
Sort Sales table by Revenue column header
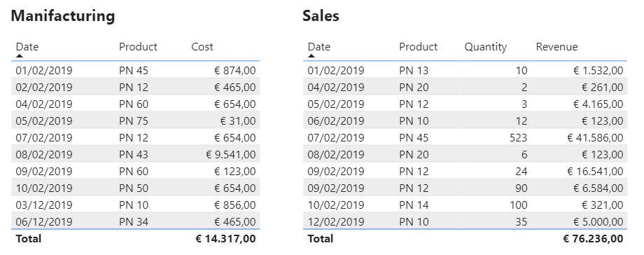tap(556, 47)
